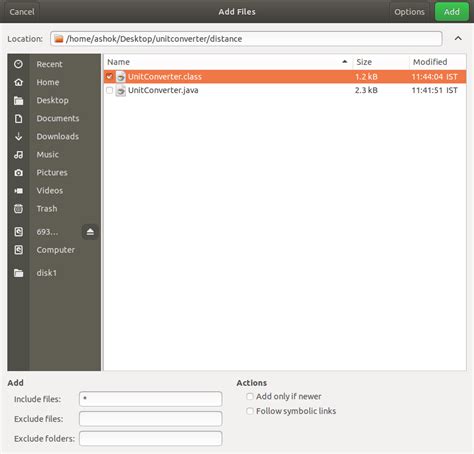The width and height of the screenshot is (474, 454).
Task: Check the UnitConverter.java checkbox
Action: (x=109, y=90)
